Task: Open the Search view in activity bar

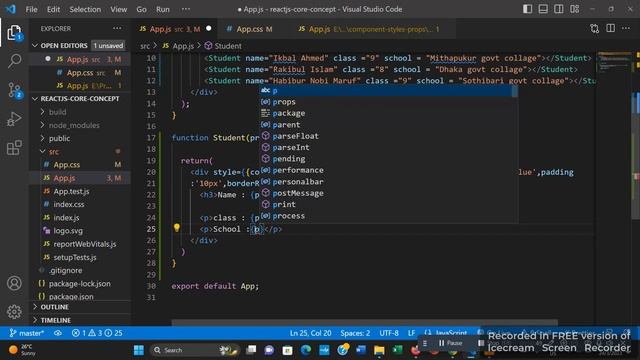Action: point(14,61)
